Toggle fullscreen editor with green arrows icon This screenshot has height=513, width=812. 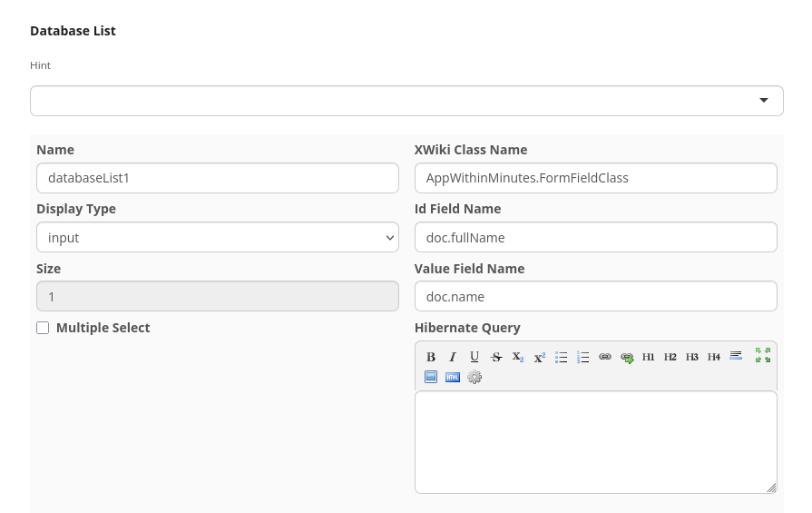(763, 355)
